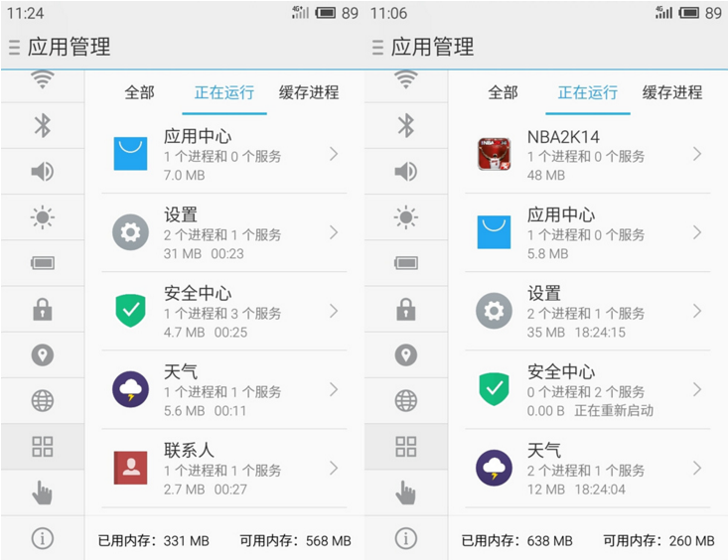
Task: Tap 天气 weather icon showing 5.6 MB
Action: point(130,389)
